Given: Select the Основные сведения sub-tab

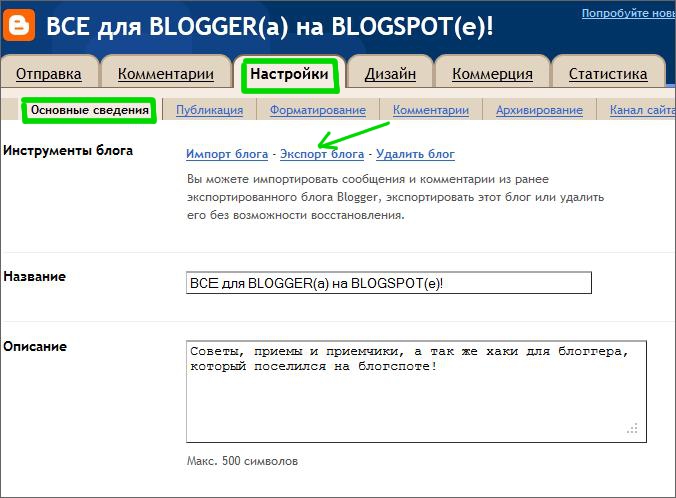Looking at the screenshot, I should tap(90, 110).
